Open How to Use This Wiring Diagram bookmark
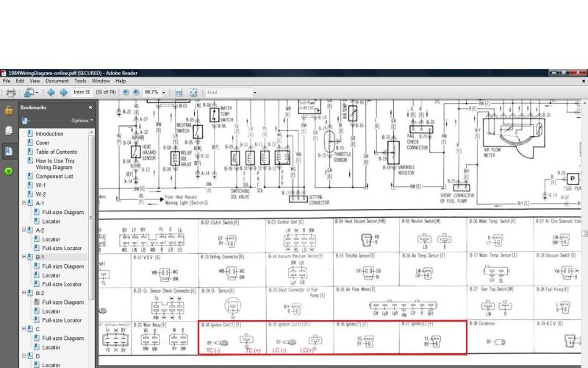Screen dimensions: 588x368 tap(55, 164)
